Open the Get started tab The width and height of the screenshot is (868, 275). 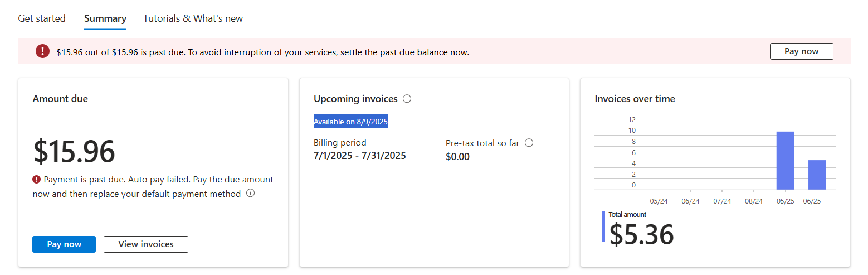coord(42,18)
